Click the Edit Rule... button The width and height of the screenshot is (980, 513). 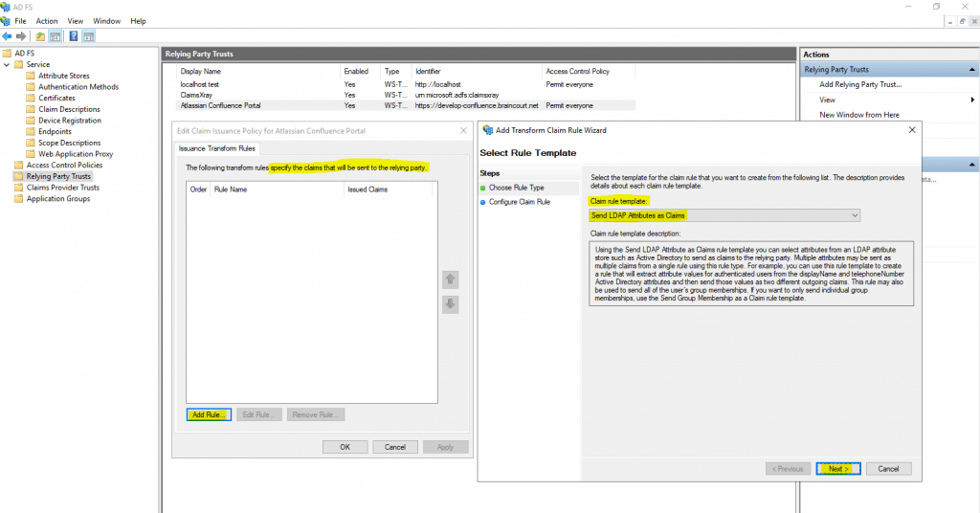(x=258, y=414)
